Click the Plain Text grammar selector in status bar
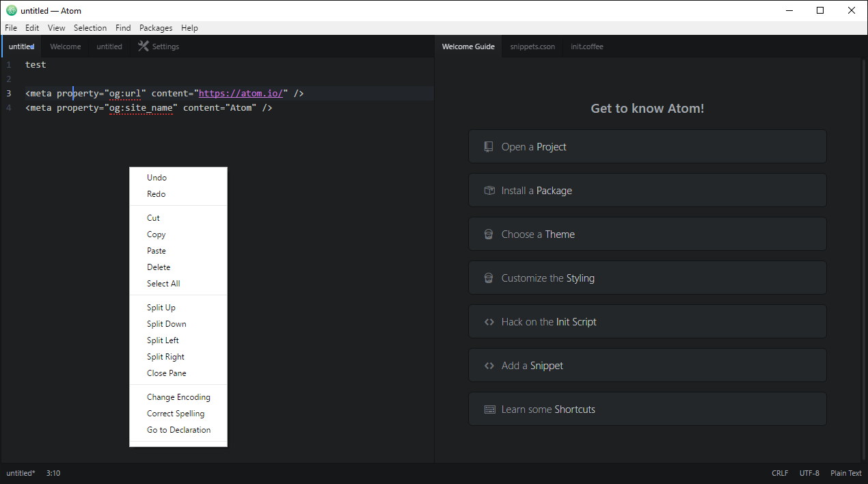Screen dimensions: 868x484 pos(845,472)
